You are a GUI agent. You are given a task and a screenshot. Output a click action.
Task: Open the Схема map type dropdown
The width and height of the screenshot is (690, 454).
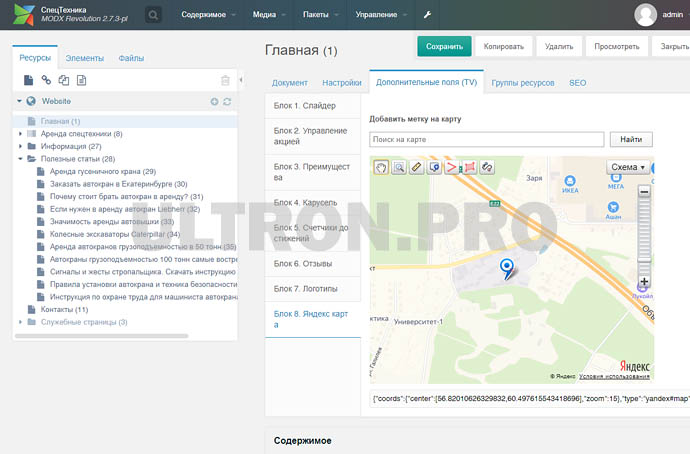[x=628, y=168]
